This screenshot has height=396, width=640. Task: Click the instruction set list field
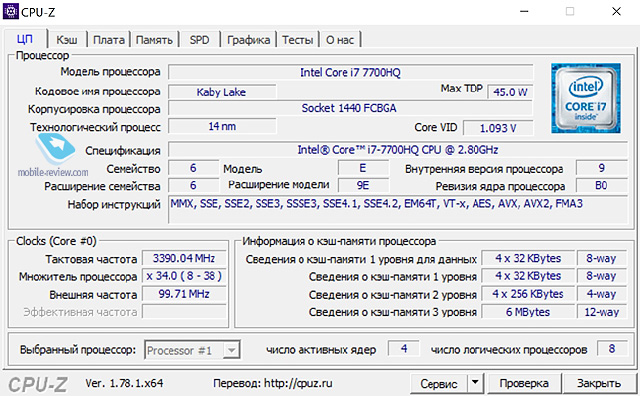398,210
